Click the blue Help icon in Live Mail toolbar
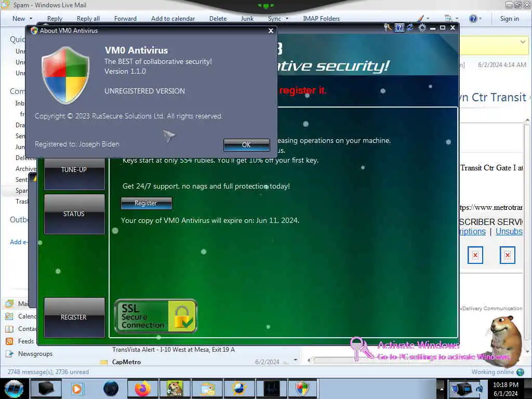The width and height of the screenshot is (532, 399). [x=473, y=19]
